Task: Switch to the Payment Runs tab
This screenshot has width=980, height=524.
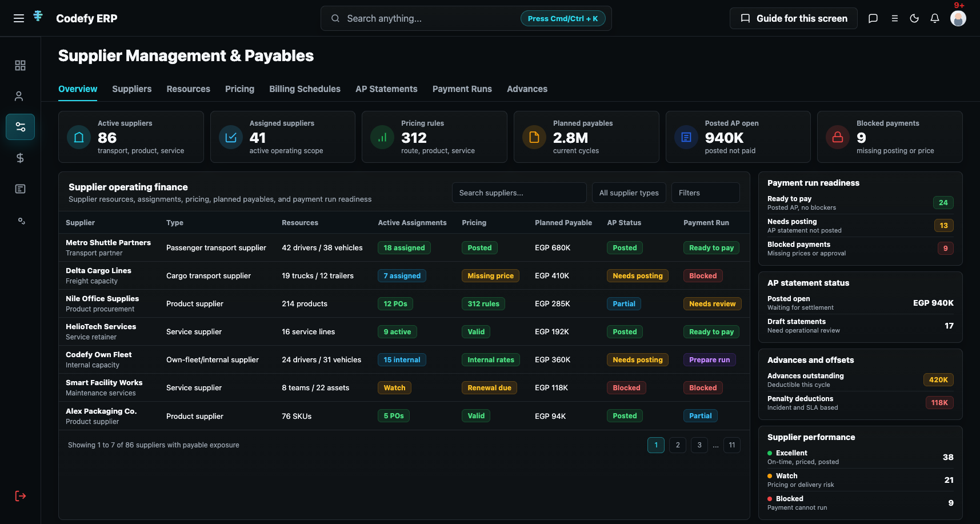Action: click(462, 89)
